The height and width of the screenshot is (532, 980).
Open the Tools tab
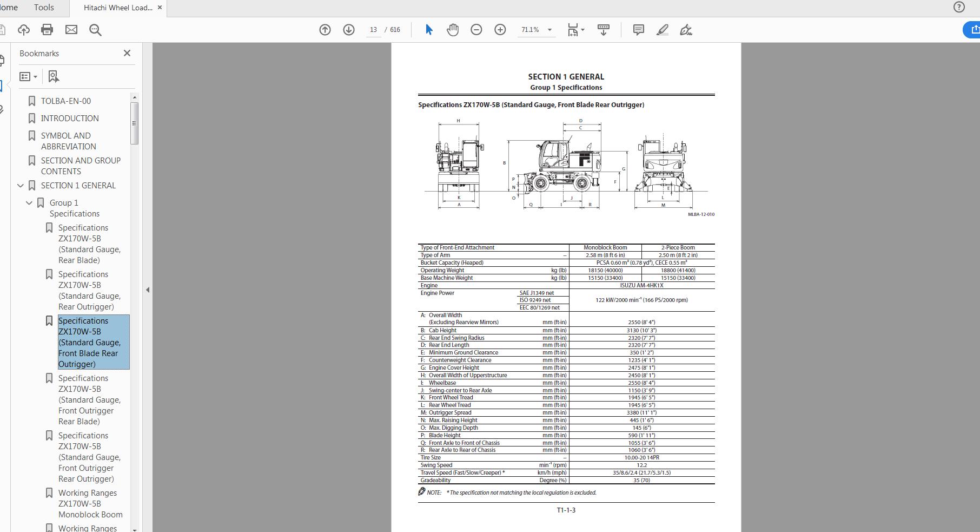click(x=43, y=8)
